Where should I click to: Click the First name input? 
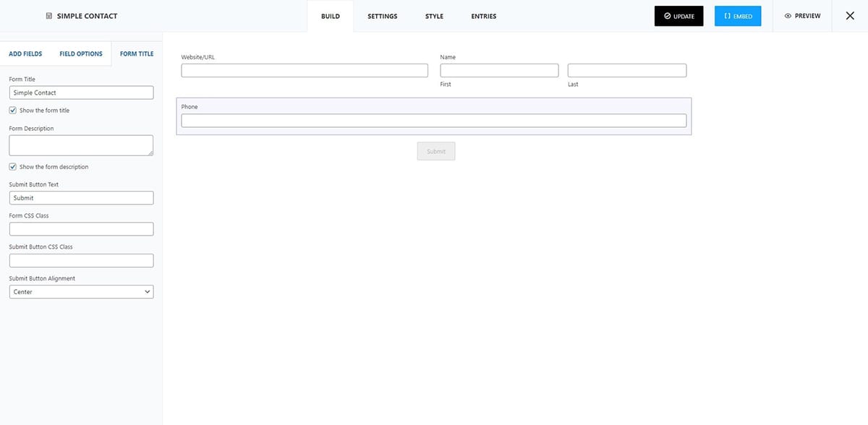click(x=499, y=70)
